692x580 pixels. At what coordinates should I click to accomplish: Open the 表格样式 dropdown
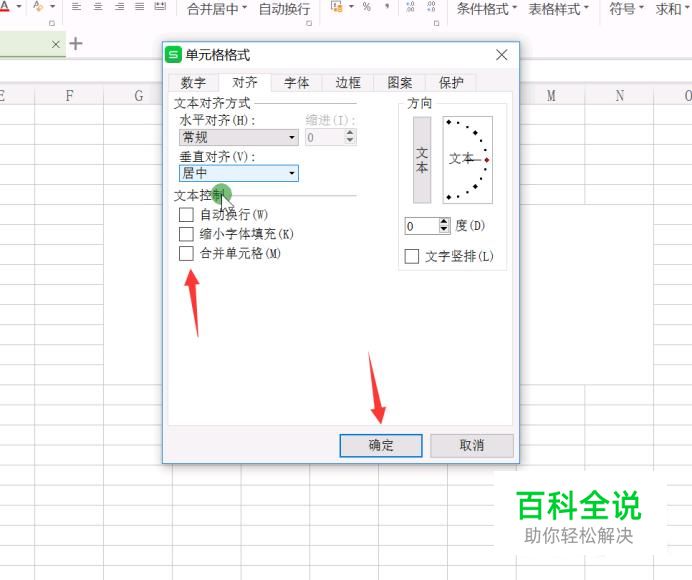click(558, 9)
